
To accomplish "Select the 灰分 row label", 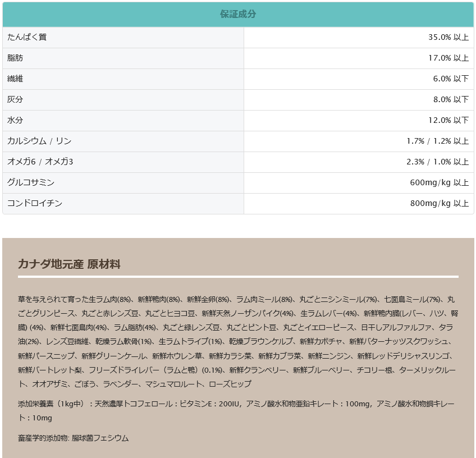I will 15,100.
